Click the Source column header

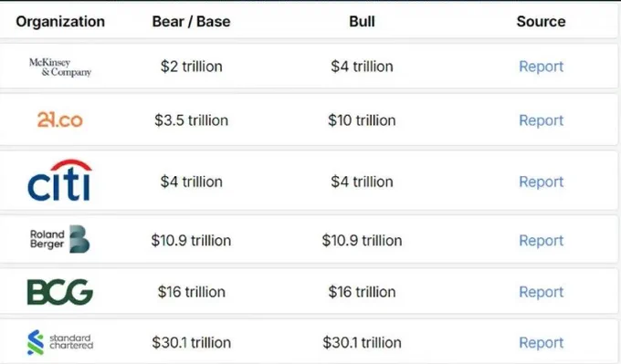coord(541,21)
